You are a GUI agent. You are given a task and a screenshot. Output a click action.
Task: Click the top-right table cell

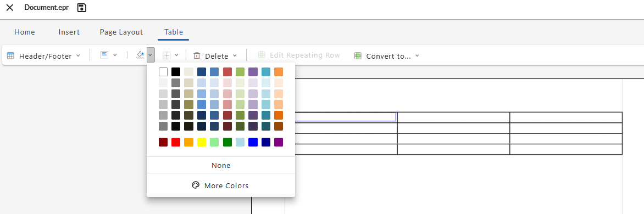[566, 117]
